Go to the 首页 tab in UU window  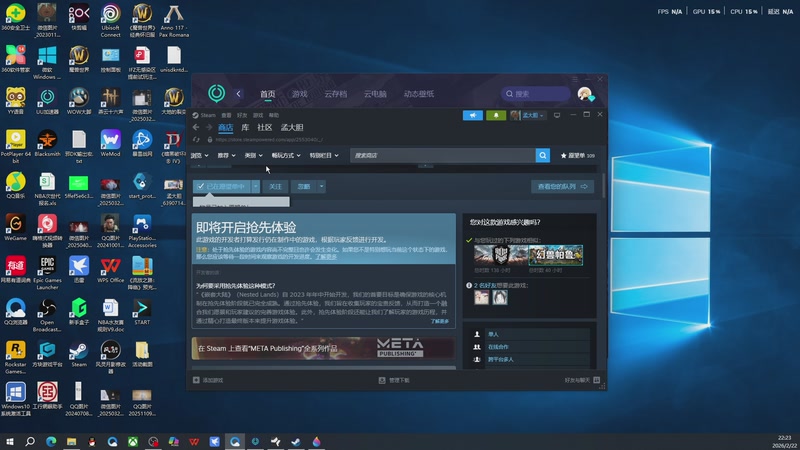(267, 94)
